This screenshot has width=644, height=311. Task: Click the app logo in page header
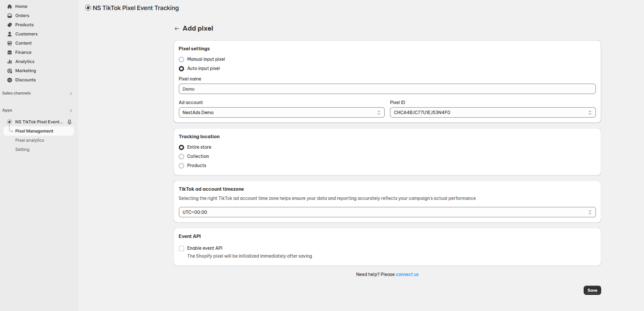pos(88,8)
